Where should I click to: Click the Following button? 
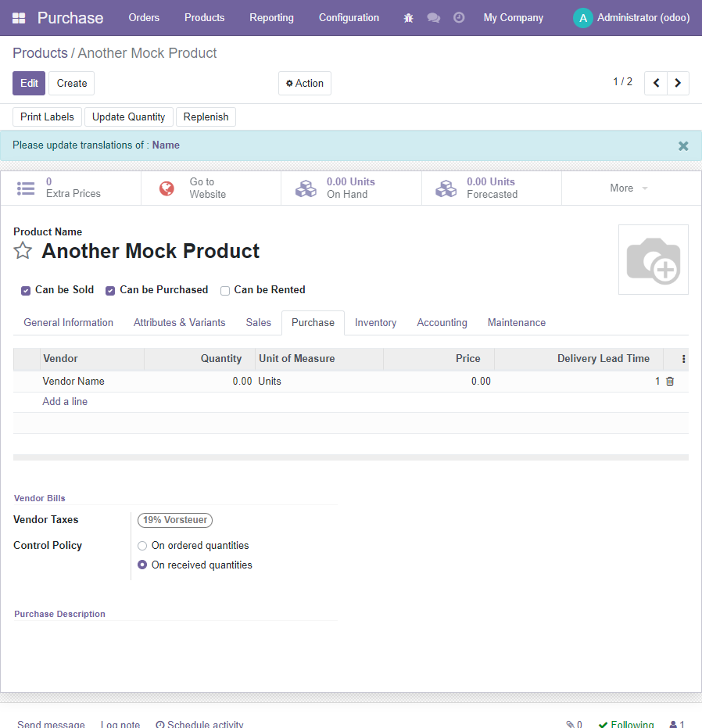point(626,724)
